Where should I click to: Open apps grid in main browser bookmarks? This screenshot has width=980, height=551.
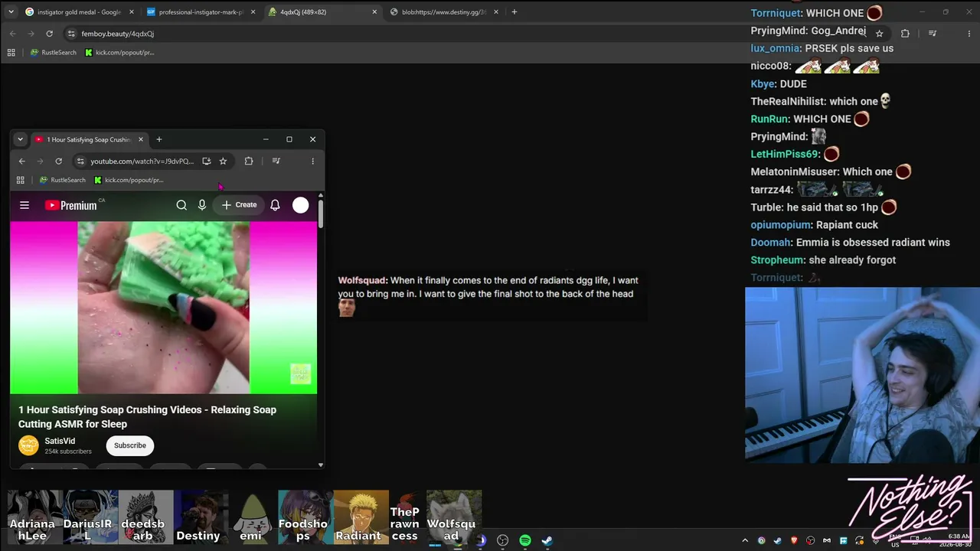click(11, 53)
